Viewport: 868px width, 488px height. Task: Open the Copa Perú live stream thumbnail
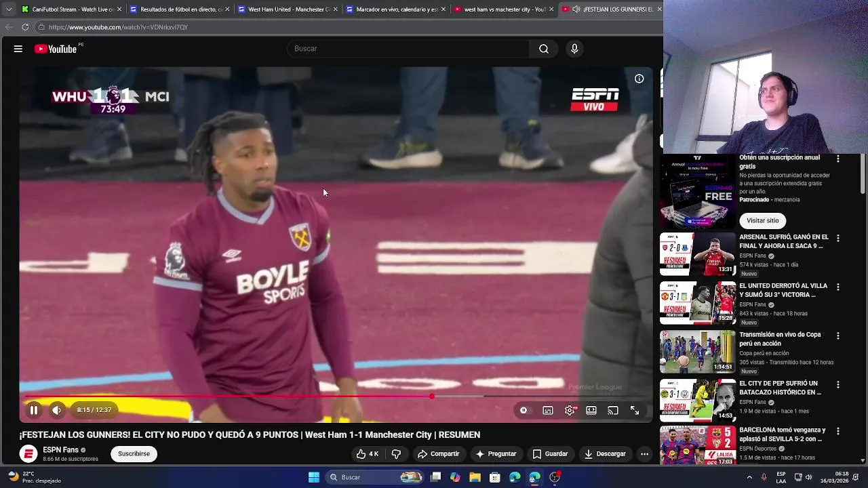click(x=698, y=352)
